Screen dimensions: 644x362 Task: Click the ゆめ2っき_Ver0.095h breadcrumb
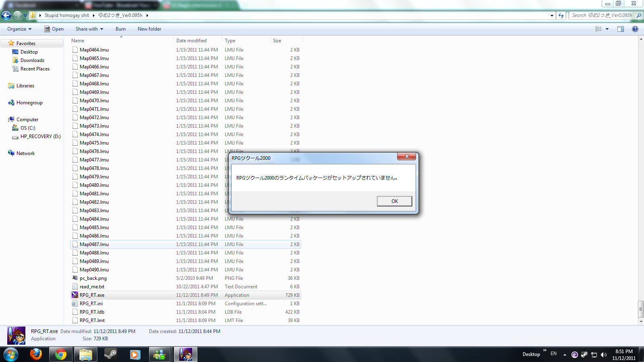click(120, 15)
